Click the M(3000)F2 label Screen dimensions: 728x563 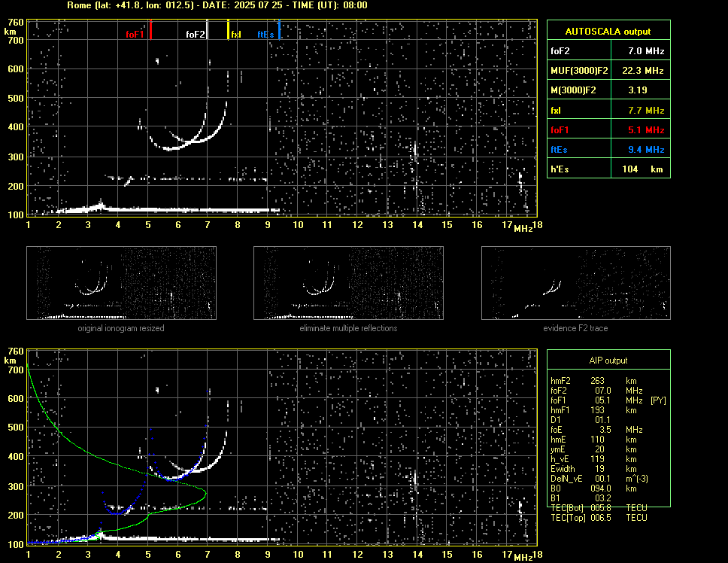[573, 90]
